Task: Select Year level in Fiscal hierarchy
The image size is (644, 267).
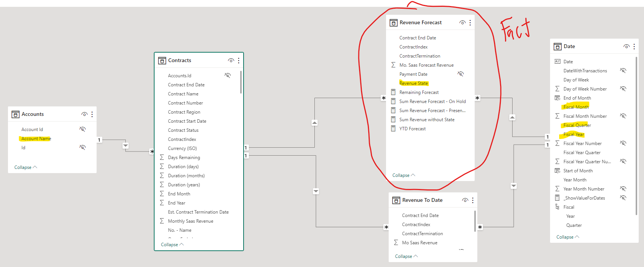Action: tap(571, 216)
